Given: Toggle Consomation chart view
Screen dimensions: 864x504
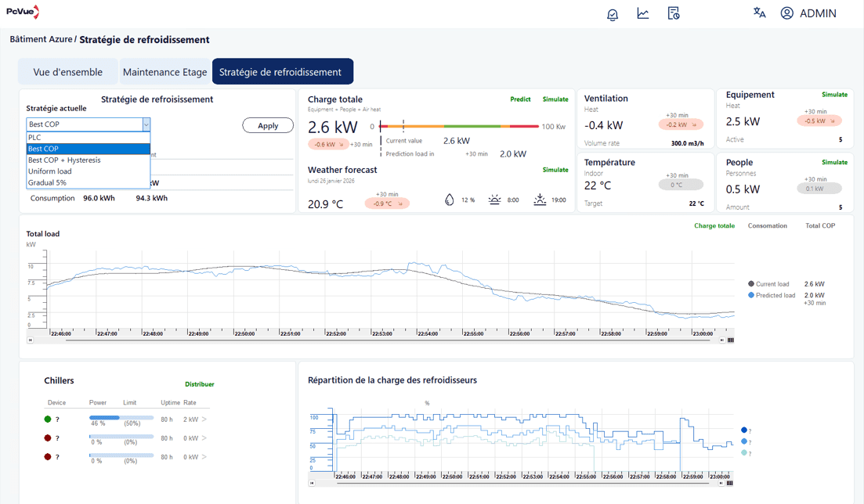Looking at the screenshot, I should point(767,226).
